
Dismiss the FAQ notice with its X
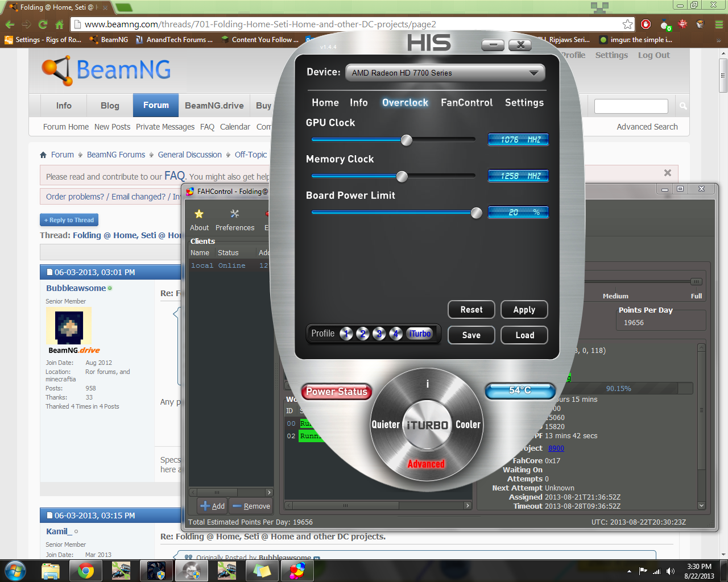point(668,173)
